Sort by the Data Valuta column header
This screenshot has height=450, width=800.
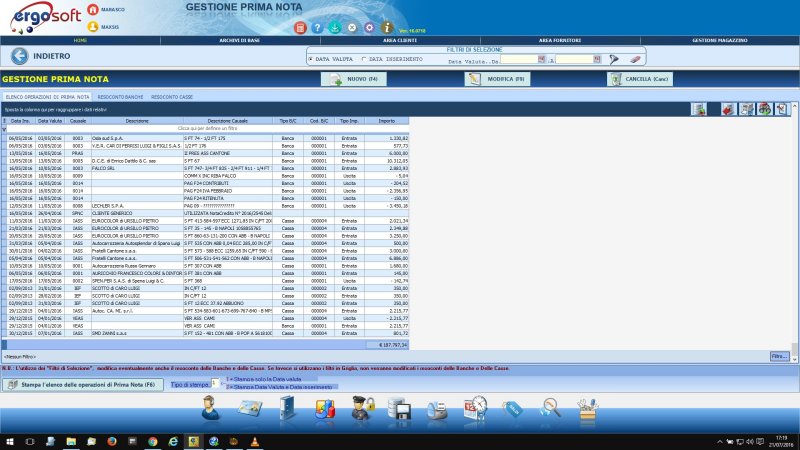pos(50,121)
